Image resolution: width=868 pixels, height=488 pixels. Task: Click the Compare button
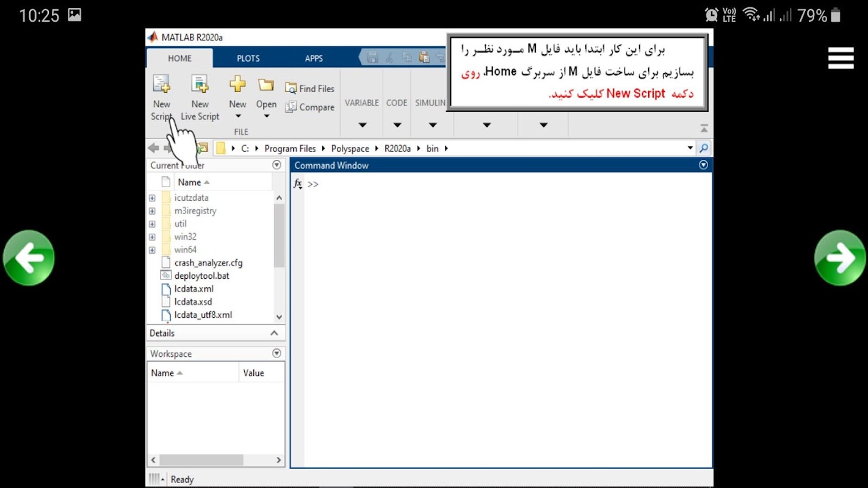[310, 107]
